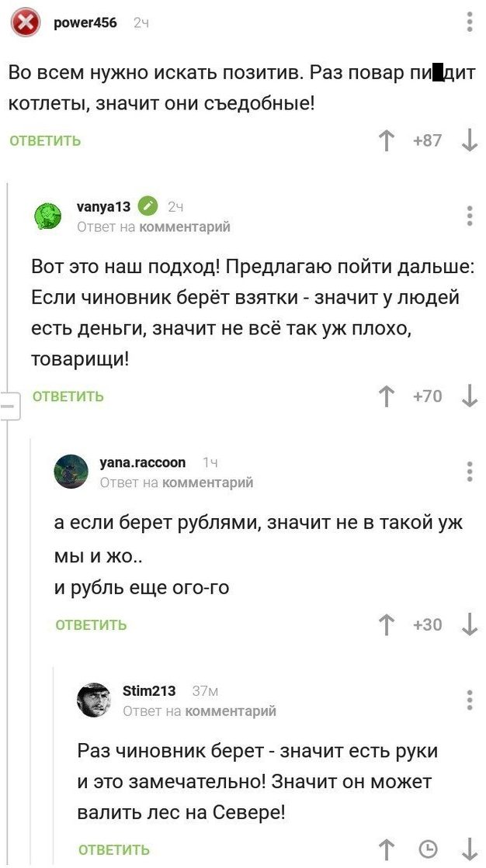The image size is (486, 868).
Task: Open three-dot menu on yana.raccoon's comment
Action: tap(470, 471)
